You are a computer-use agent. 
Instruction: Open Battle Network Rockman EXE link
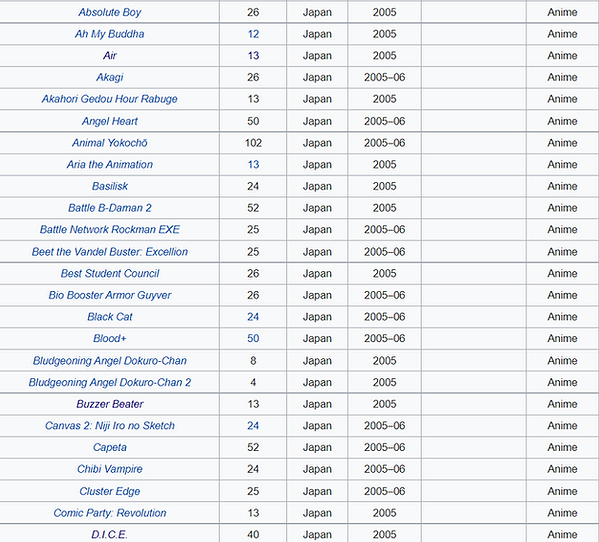tap(110, 230)
